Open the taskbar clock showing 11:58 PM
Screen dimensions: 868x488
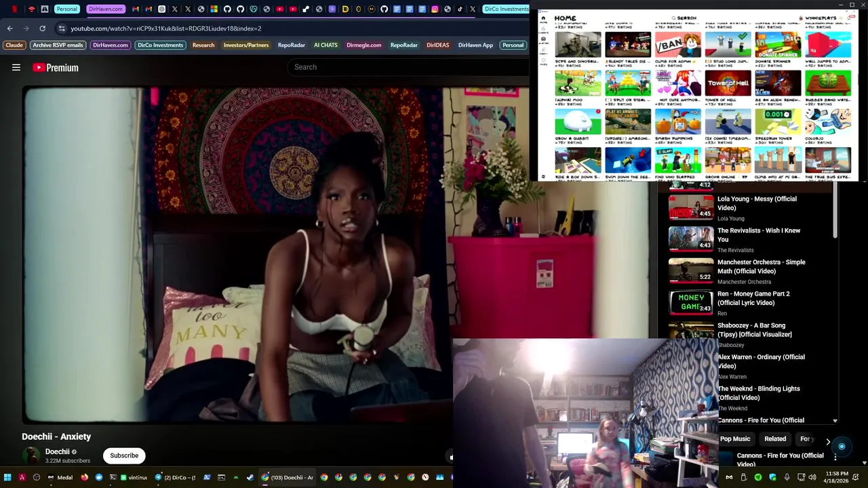coord(836,477)
